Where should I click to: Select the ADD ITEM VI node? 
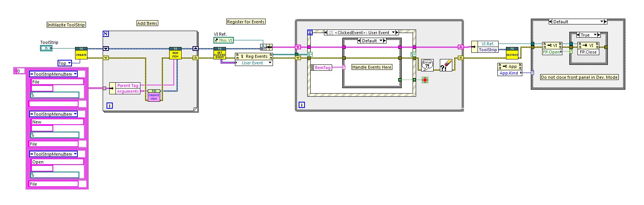click(175, 53)
